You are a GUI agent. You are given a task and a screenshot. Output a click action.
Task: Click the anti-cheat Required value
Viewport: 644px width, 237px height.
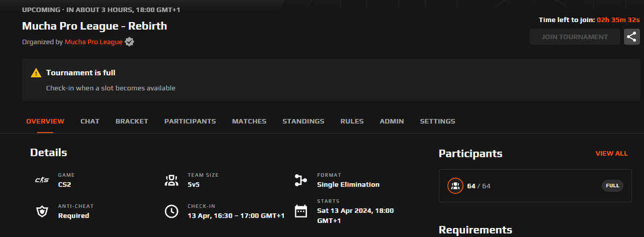coord(74,216)
